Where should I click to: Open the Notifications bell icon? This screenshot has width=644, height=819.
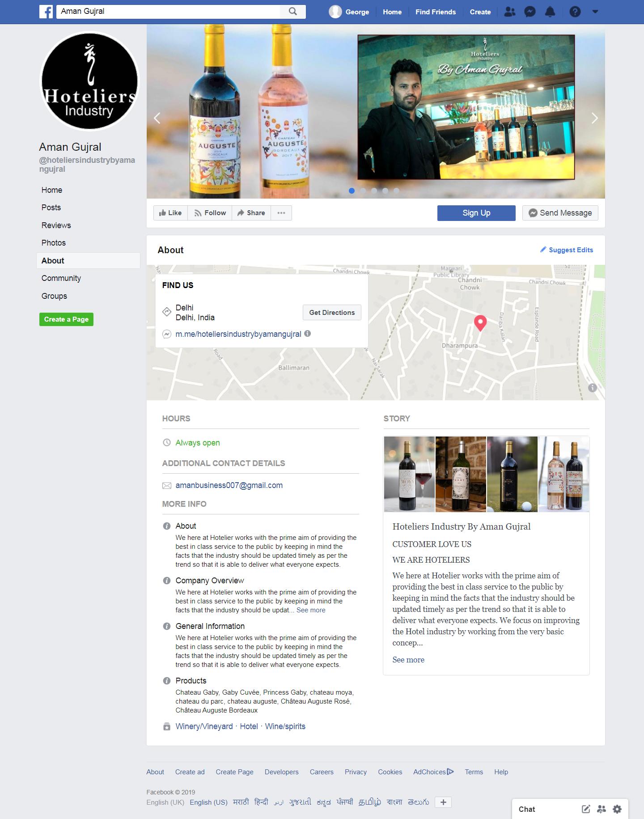[550, 12]
